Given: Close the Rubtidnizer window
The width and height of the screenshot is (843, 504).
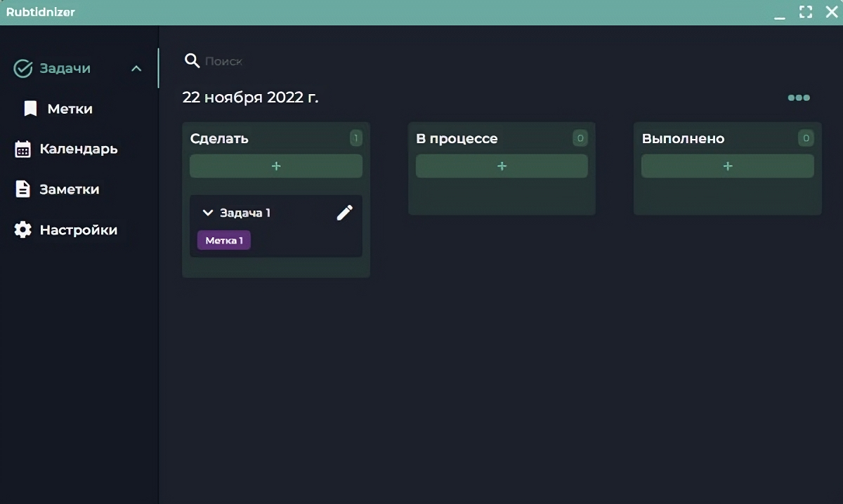Looking at the screenshot, I should tap(831, 12).
